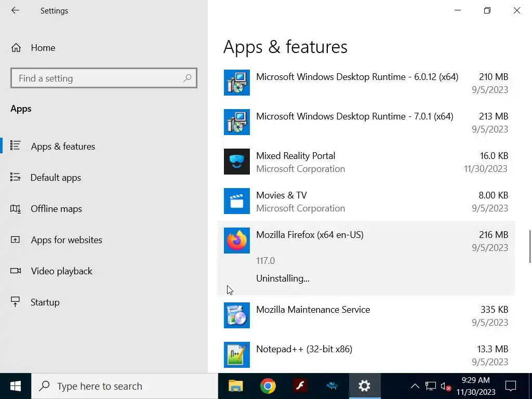Viewport: 532px width, 399px height.
Task: Open the blue creature app in taskbar
Action: pos(332,386)
